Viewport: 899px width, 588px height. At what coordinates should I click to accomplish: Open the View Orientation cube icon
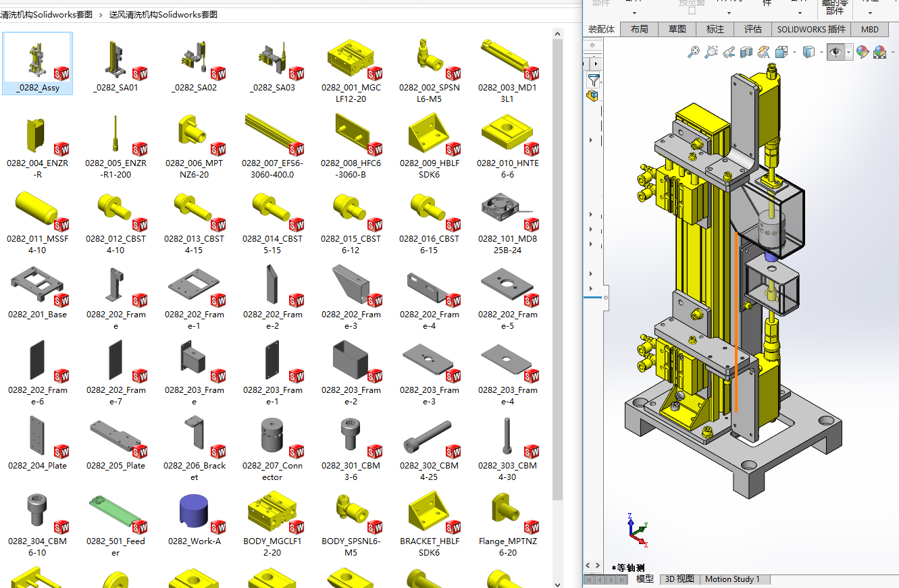[x=781, y=52]
